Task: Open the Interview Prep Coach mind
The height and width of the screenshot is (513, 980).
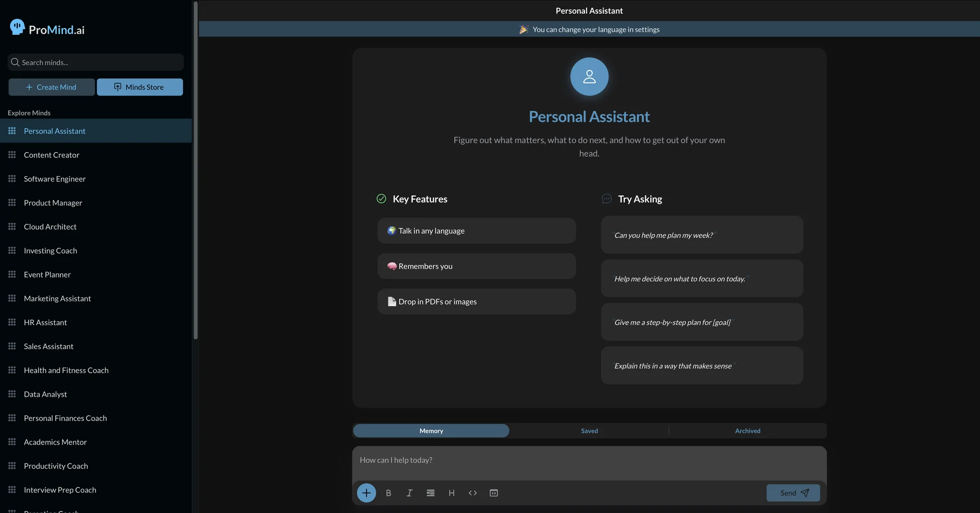Action: (96, 490)
